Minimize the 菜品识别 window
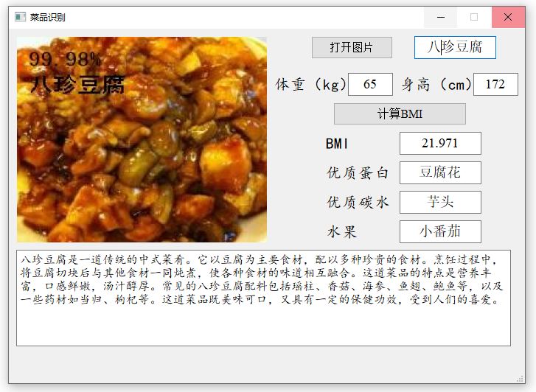The height and width of the screenshot is (392, 536). (441, 17)
